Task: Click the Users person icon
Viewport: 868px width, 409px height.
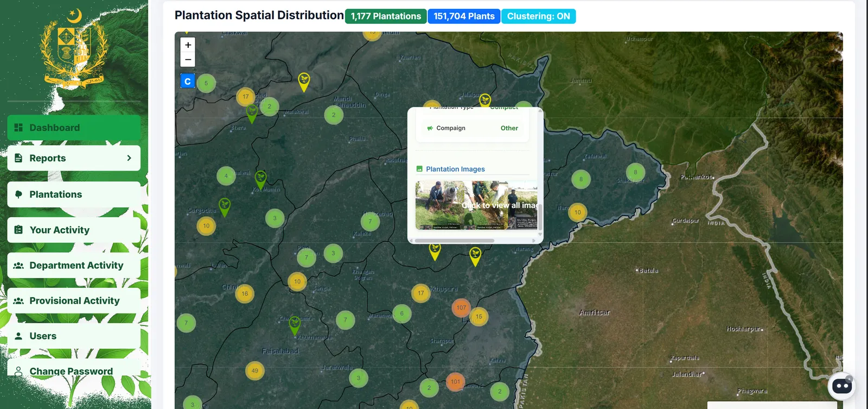Action: point(18,336)
